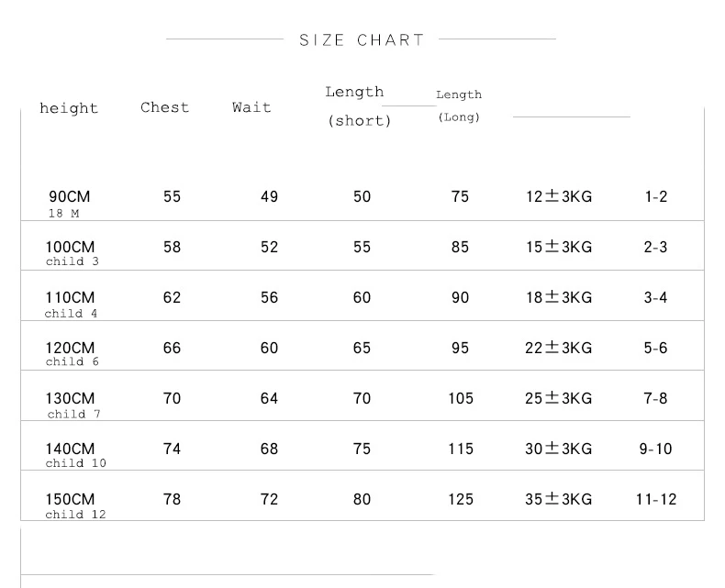Click the Wait column header
The height and width of the screenshot is (588, 725).
251,107
